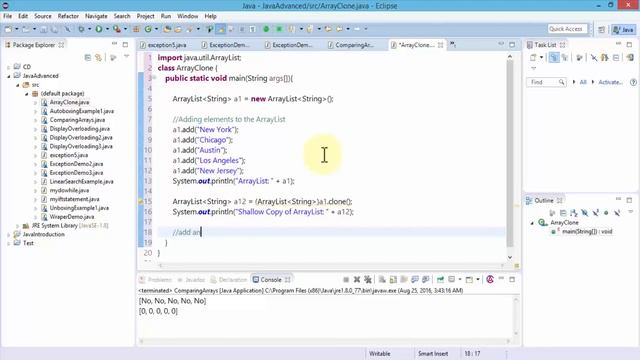Open the Navigate menu
The width and height of the screenshot is (640, 360).
click(96, 16)
